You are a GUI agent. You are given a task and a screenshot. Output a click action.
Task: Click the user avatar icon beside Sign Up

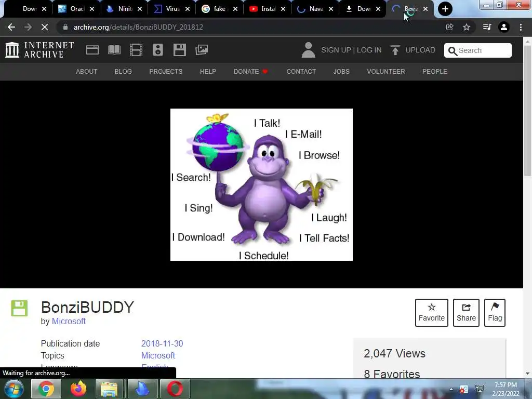click(x=308, y=50)
